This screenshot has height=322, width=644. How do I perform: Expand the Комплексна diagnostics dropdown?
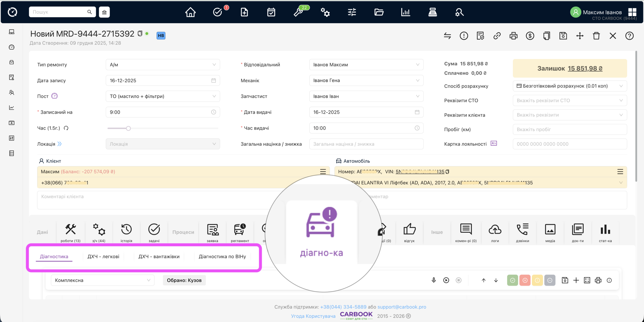pos(103,280)
